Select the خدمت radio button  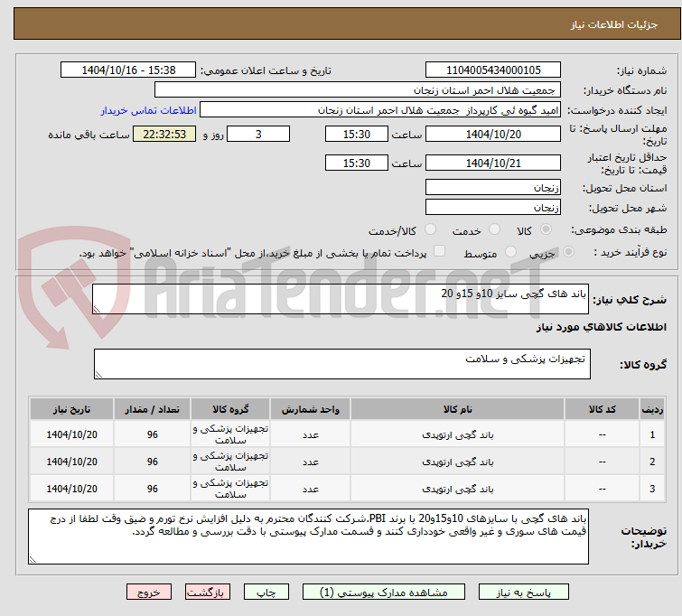click(x=494, y=229)
